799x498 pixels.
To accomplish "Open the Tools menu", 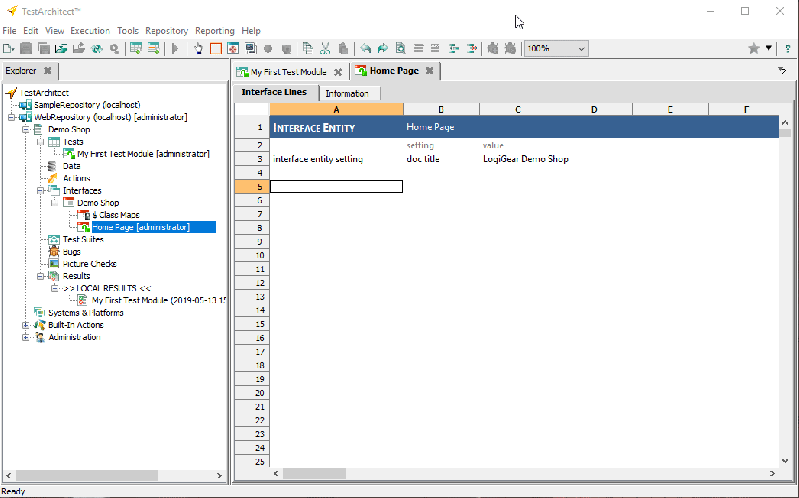I will tap(127, 31).
